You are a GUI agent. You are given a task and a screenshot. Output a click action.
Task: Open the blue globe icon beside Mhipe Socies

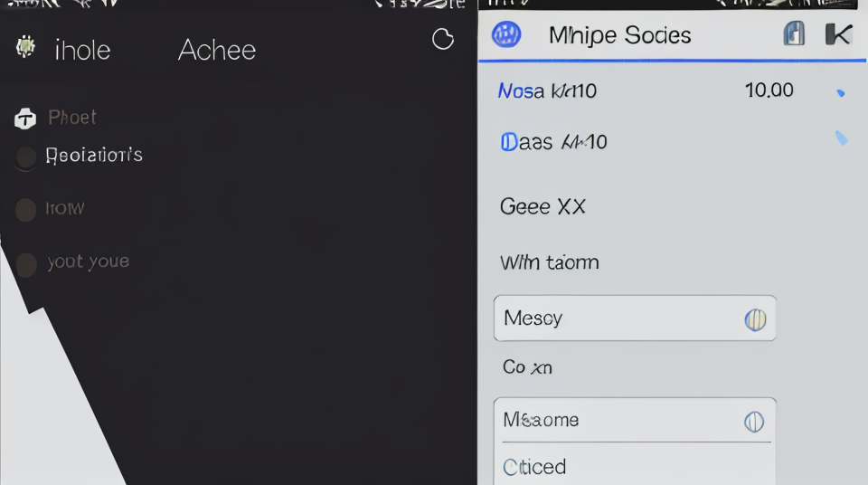(x=506, y=34)
